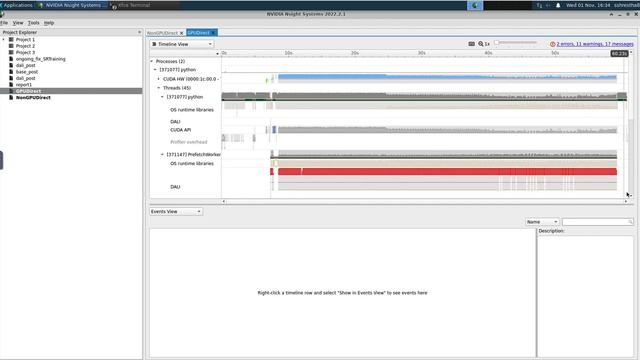The height and width of the screenshot is (360, 640).
Task: Select the report1 file
Action: pos(24,84)
